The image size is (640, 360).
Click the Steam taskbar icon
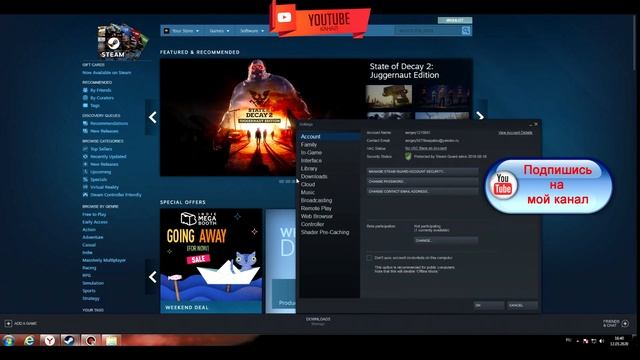click(70, 340)
